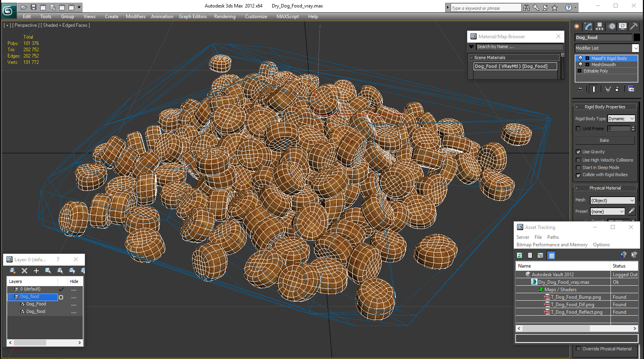Click the favorites star icon
This screenshot has width=644, height=359.
click(555, 7)
